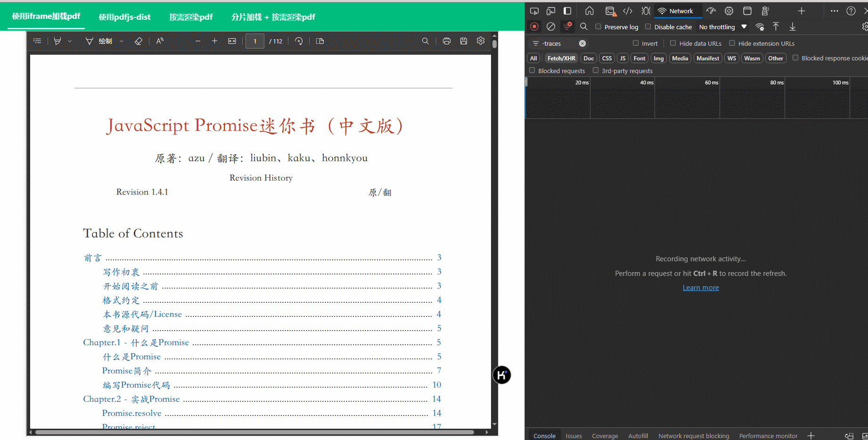Rotate the PDF page
Image resolution: width=868 pixels, height=440 pixels.
pyautogui.click(x=299, y=41)
